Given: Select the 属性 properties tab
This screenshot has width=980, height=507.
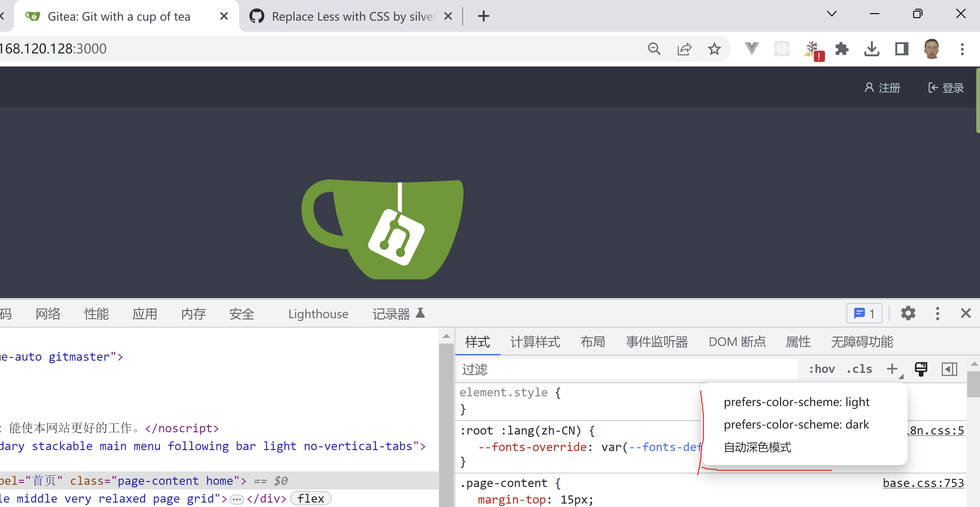Looking at the screenshot, I should pos(798,341).
